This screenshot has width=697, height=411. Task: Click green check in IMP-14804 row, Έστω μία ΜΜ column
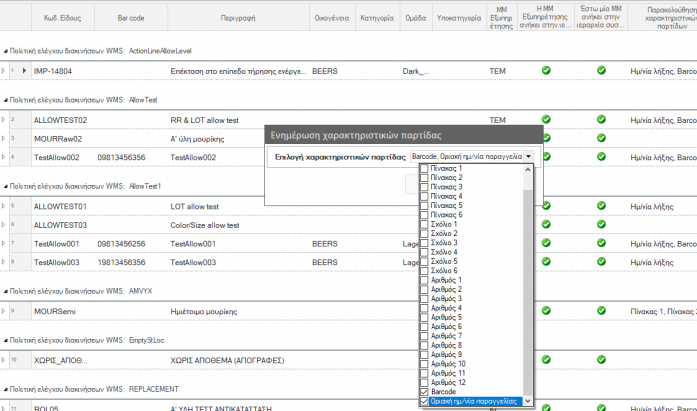(x=601, y=70)
